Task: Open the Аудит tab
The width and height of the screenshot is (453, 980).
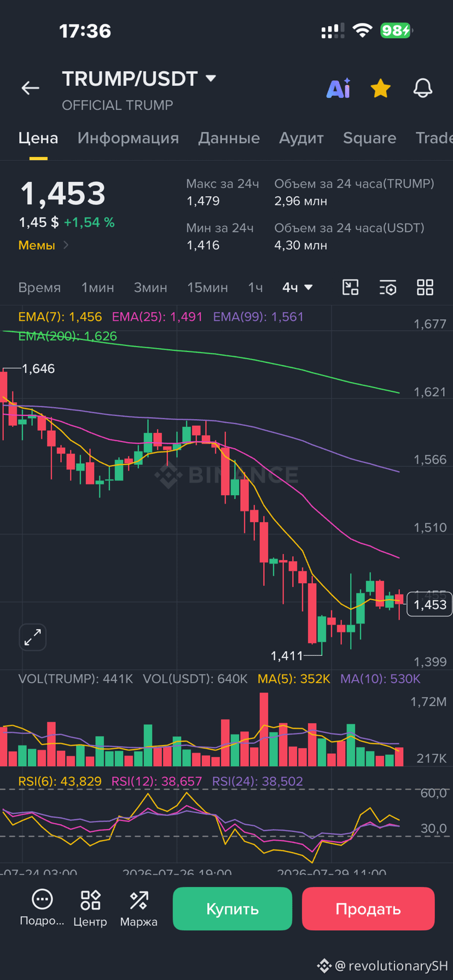Action: (x=301, y=138)
